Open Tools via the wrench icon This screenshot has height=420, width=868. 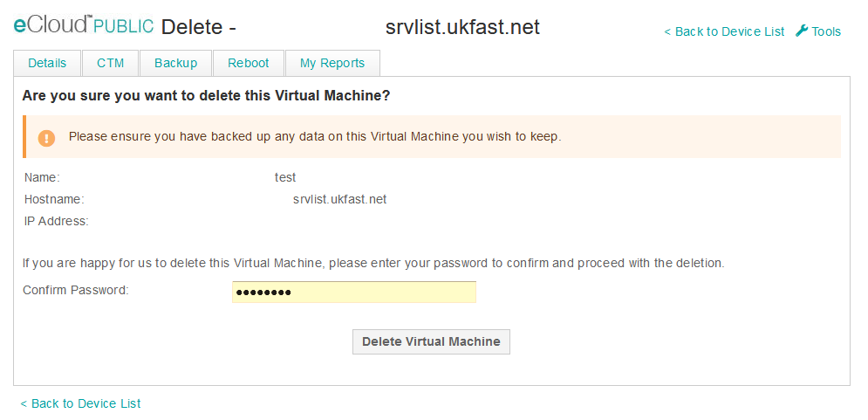(x=803, y=31)
